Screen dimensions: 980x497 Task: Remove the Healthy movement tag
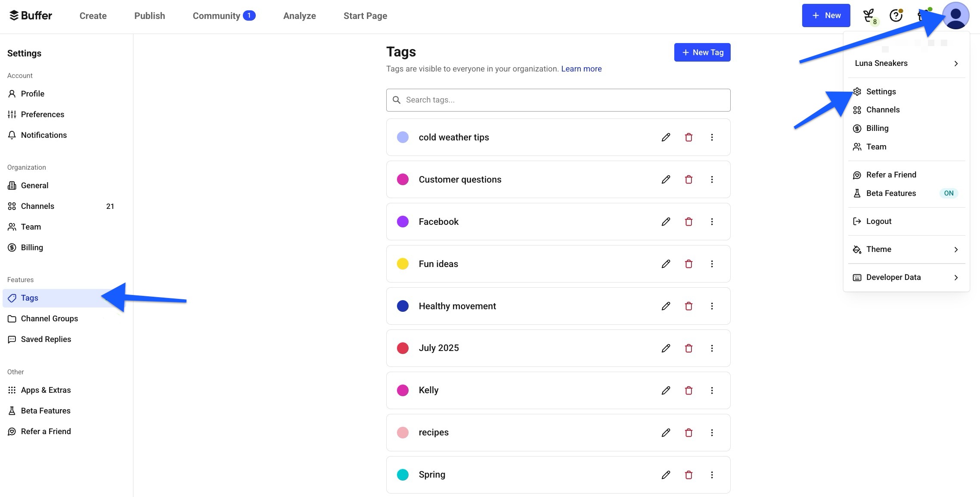click(x=688, y=306)
